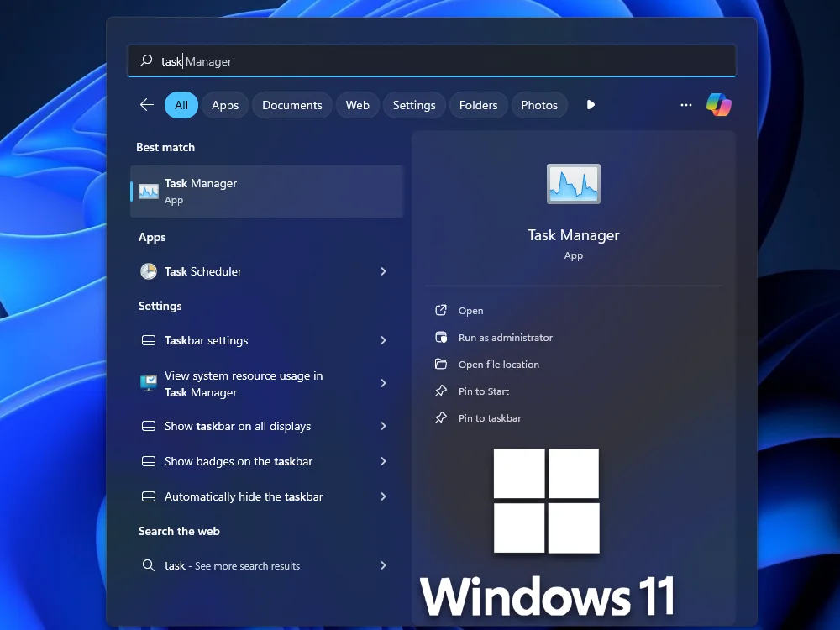The height and width of the screenshot is (630, 840).
Task: Select the All filter tab
Action: tap(181, 105)
